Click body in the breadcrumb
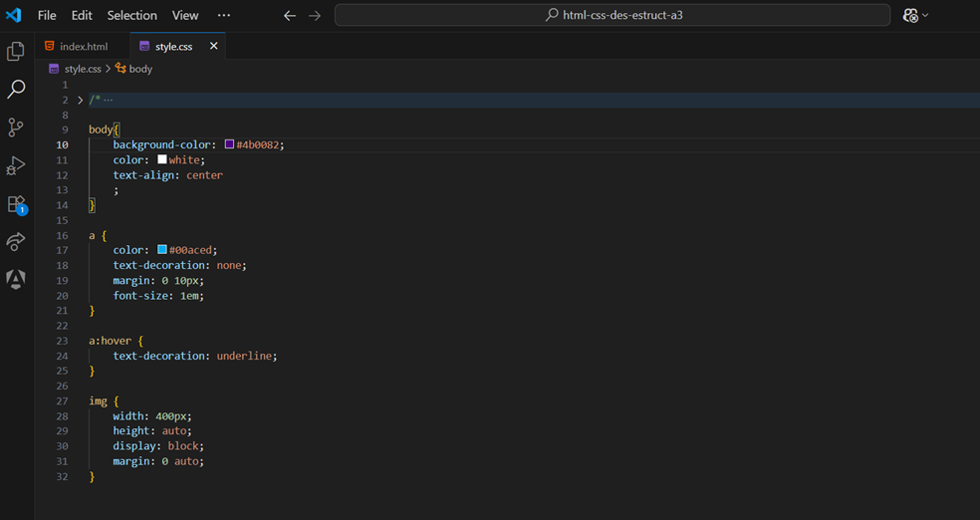Viewport: 980px width, 520px height. (x=140, y=69)
